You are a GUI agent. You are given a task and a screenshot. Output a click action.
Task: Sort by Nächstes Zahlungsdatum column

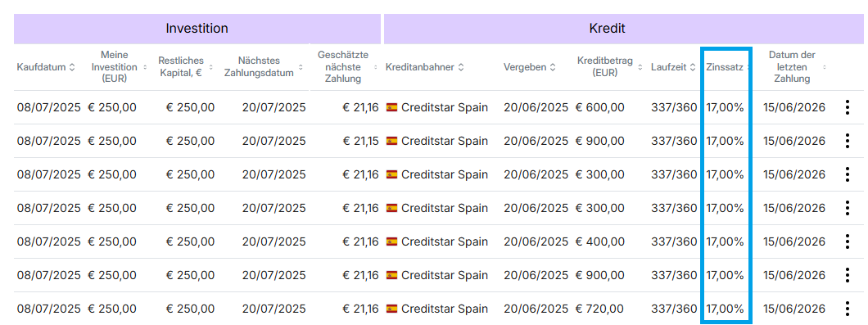pos(259,66)
